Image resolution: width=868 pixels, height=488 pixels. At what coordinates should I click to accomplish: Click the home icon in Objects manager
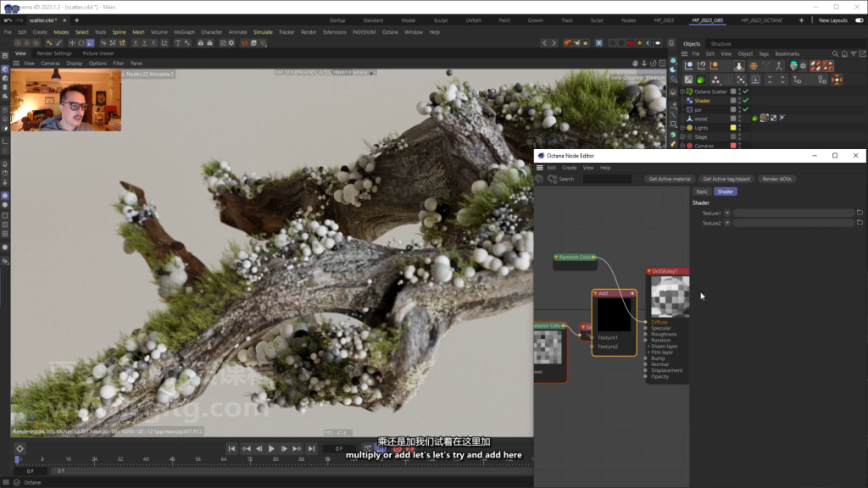click(844, 53)
